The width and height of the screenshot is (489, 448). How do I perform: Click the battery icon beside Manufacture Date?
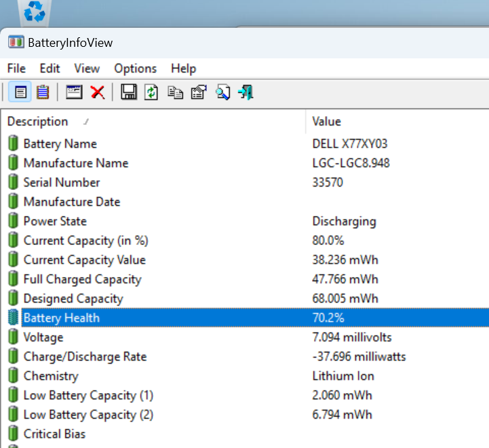point(13,202)
